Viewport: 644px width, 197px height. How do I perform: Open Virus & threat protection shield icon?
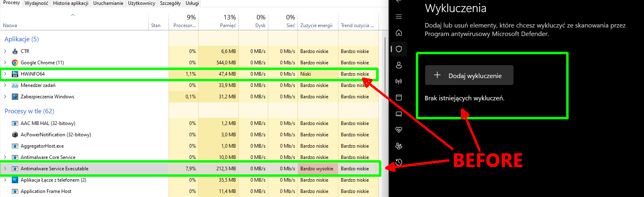coord(399,49)
